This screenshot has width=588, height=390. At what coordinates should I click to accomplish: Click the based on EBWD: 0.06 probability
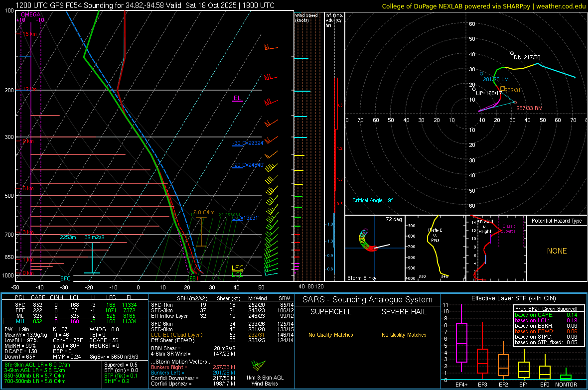[x=546, y=331]
